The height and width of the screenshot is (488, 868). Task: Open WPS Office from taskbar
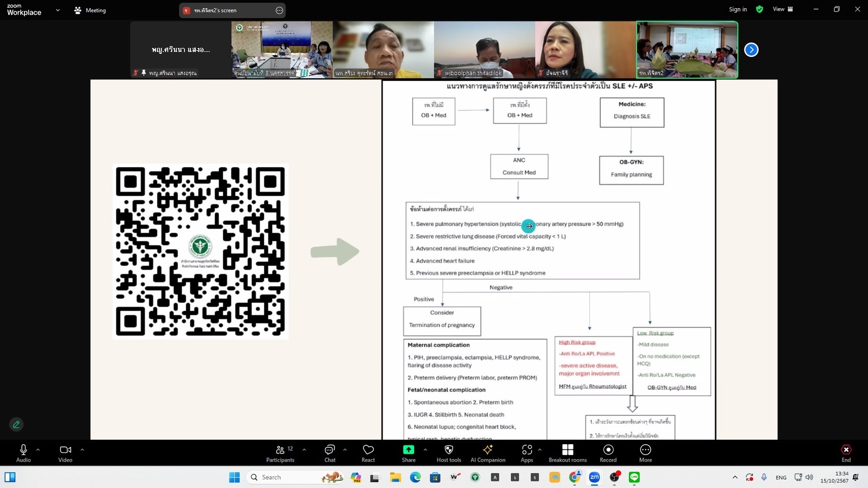pos(455,477)
